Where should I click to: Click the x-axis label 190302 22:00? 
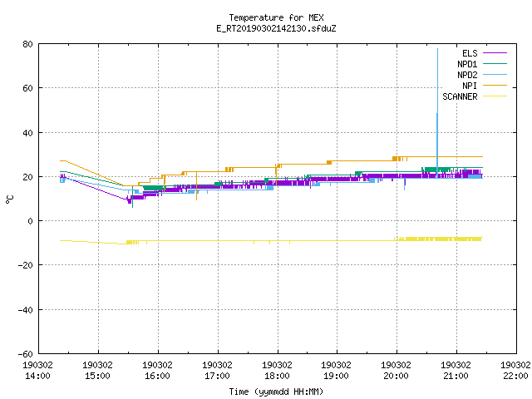[515, 371]
